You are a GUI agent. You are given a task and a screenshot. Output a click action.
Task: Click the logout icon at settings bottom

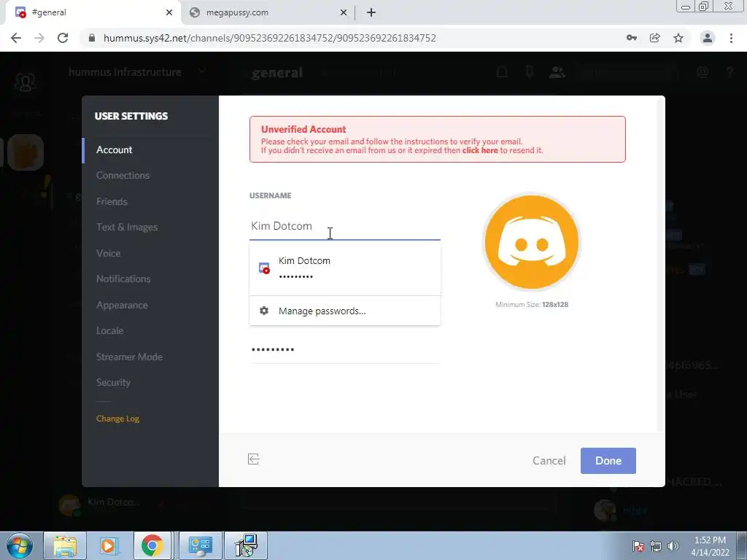click(253, 459)
